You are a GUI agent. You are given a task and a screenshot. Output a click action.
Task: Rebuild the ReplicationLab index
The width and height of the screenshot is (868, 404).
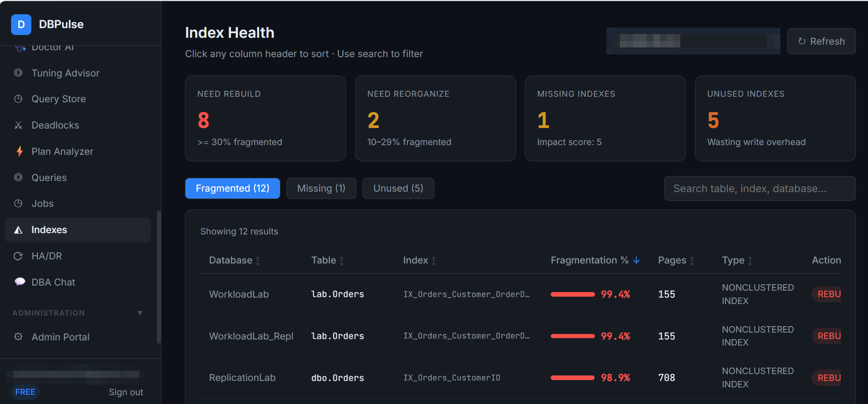coord(826,378)
